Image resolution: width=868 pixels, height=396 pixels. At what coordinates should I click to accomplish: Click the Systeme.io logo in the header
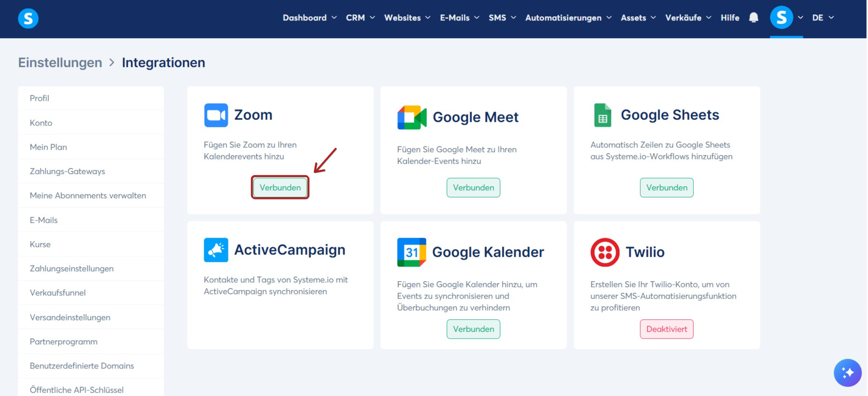[x=28, y=19]
